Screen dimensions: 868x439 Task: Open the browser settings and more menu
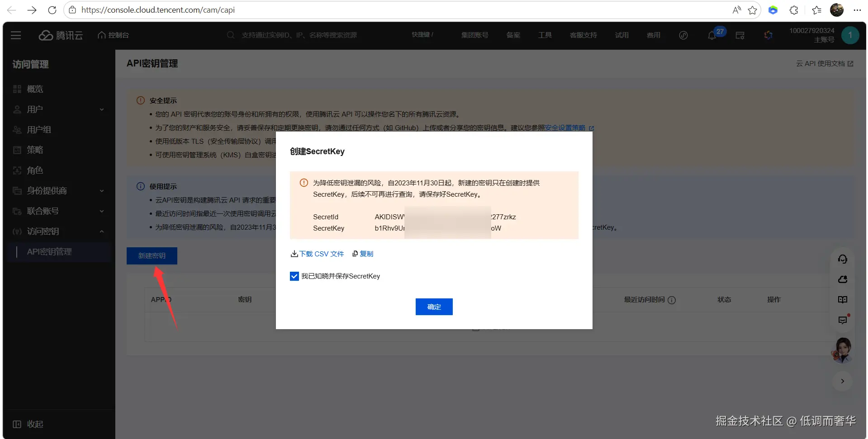tap(857, 10)
